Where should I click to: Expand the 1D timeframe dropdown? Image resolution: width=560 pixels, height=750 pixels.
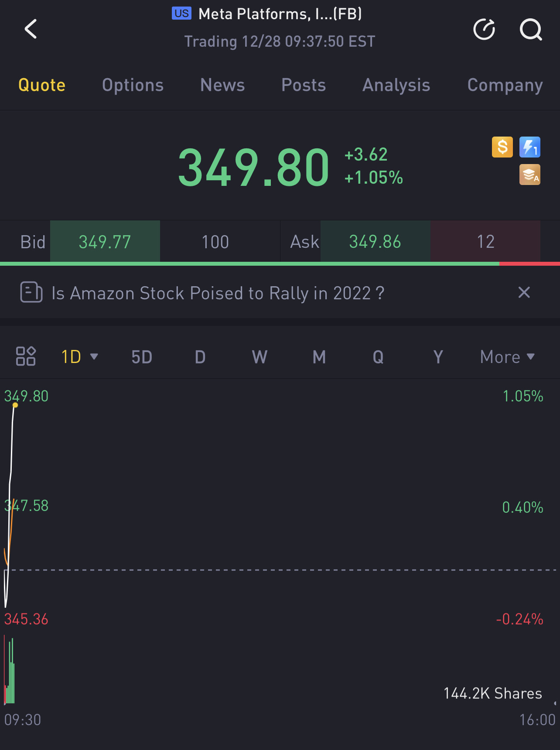click(79, 357)
